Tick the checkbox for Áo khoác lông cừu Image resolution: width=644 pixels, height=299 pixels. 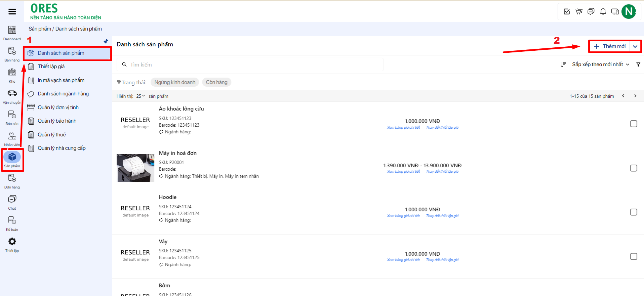(x=634, y=124)
